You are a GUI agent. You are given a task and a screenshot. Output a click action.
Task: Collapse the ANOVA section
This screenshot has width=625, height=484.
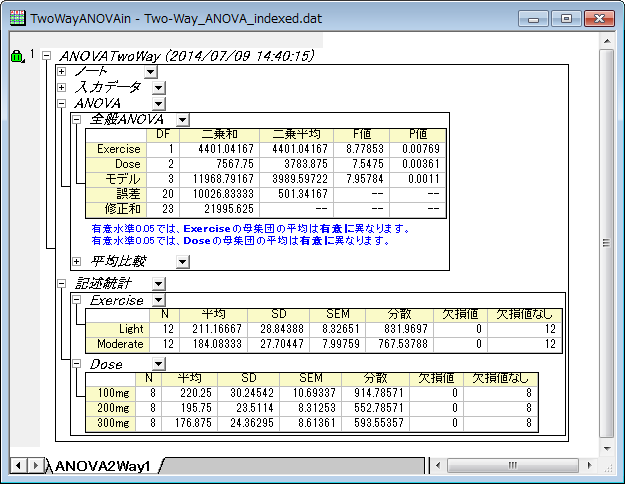(x=61, y=104)
